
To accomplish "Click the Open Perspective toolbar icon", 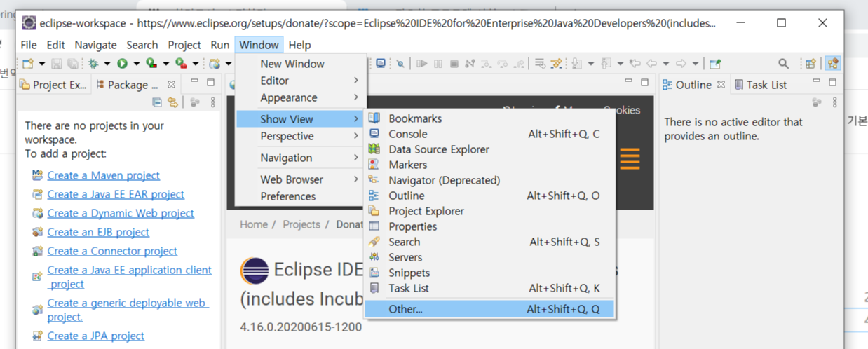I will click(811, 64).
